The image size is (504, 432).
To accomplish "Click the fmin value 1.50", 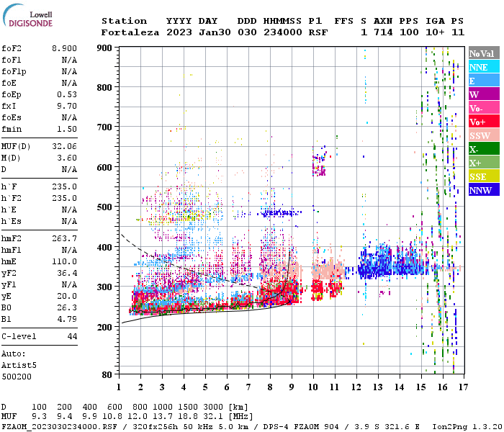I will click(x=67, y=129).
